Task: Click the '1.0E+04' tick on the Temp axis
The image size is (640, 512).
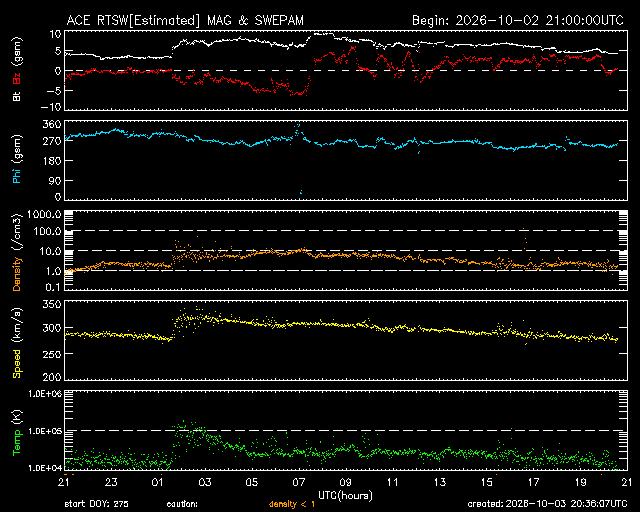Action: pos(45,468)
